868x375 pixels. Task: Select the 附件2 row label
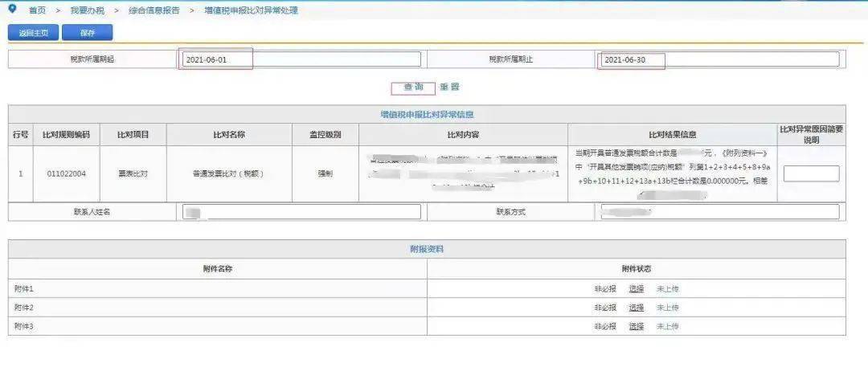point(24,308)
